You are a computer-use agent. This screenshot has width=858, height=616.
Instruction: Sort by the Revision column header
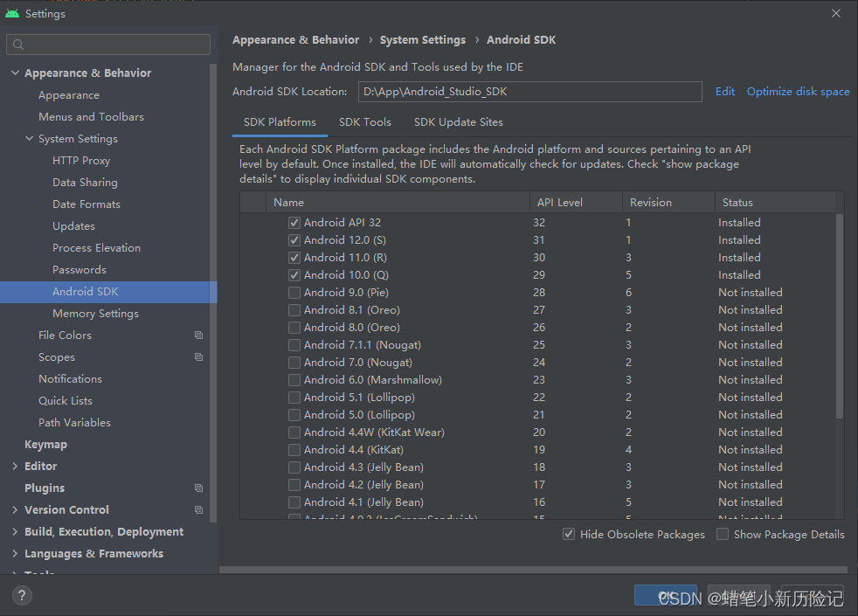[x=668, y=203]
